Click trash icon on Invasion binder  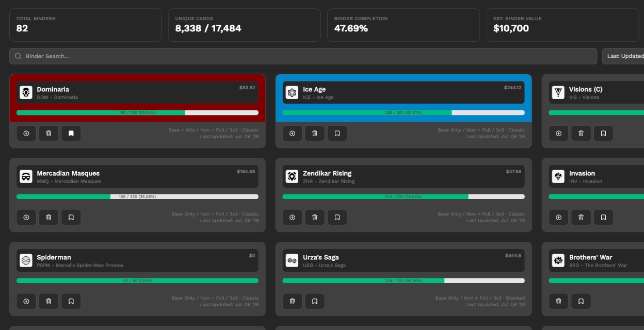coord(581,218)
